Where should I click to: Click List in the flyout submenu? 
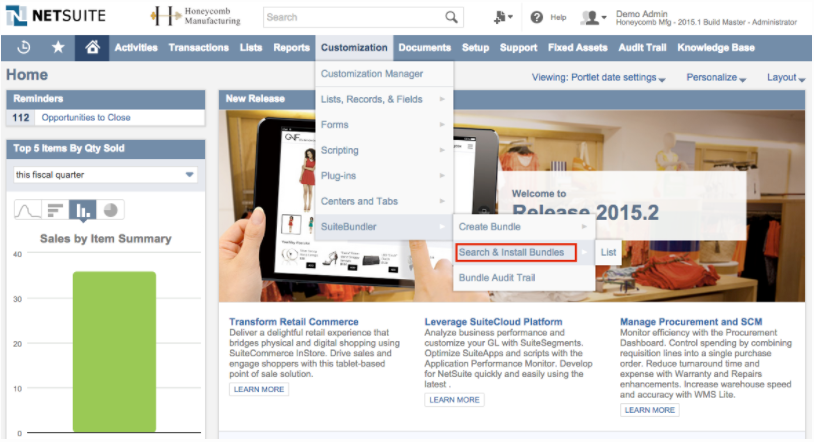coord(608,252)
